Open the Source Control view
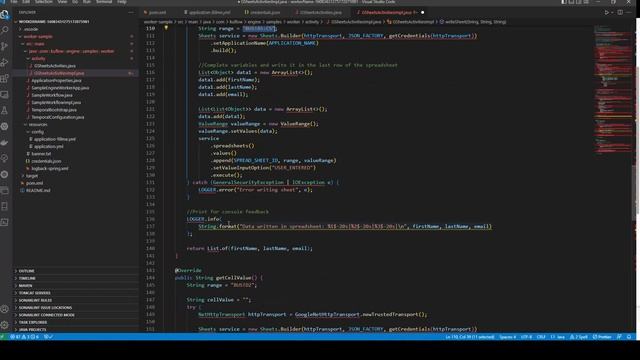The height and width of the screenshot is (360, 640). pos(5,46)
